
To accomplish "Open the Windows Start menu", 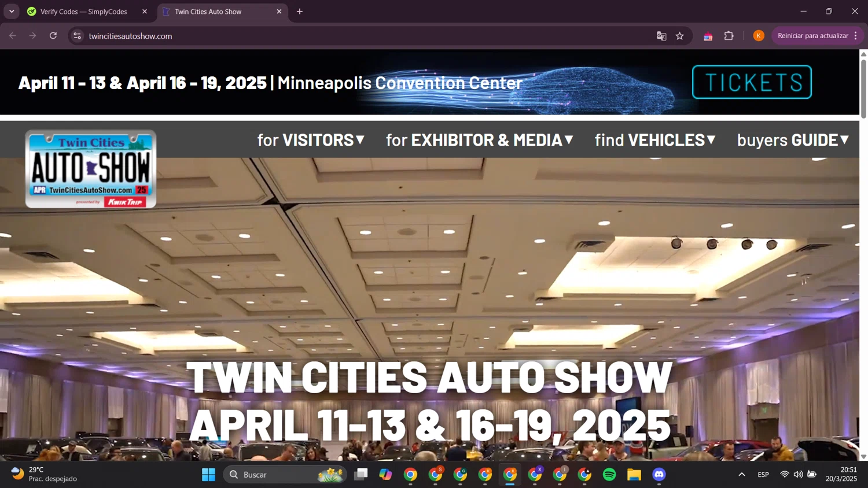I will point(208,475).
